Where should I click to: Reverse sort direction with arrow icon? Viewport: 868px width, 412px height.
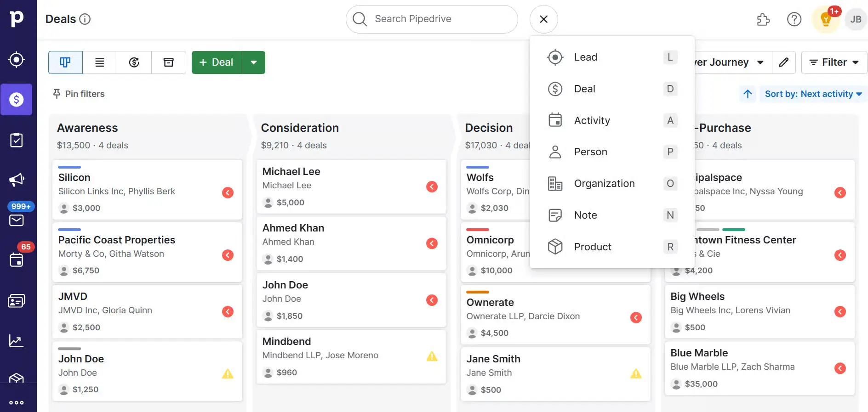coord(748,94)
